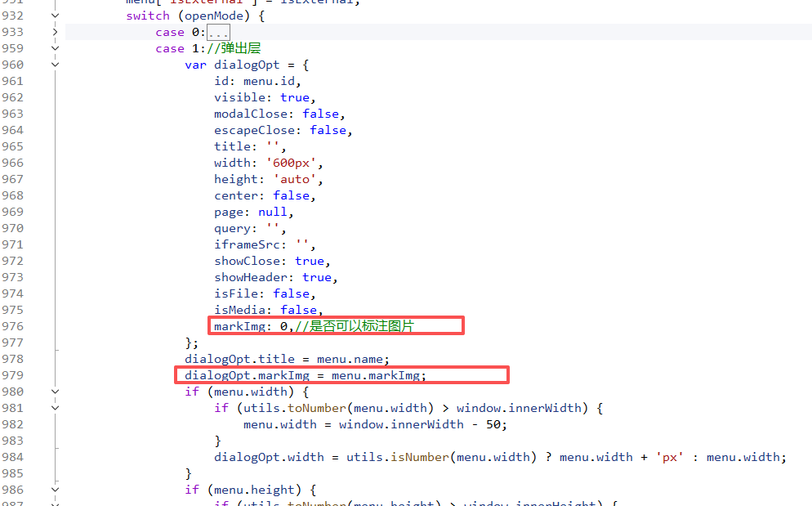Viewport: 812px width, 506px height.
Task: Click the folded '...' placeholder after case 0
Action: pos(218,32)
